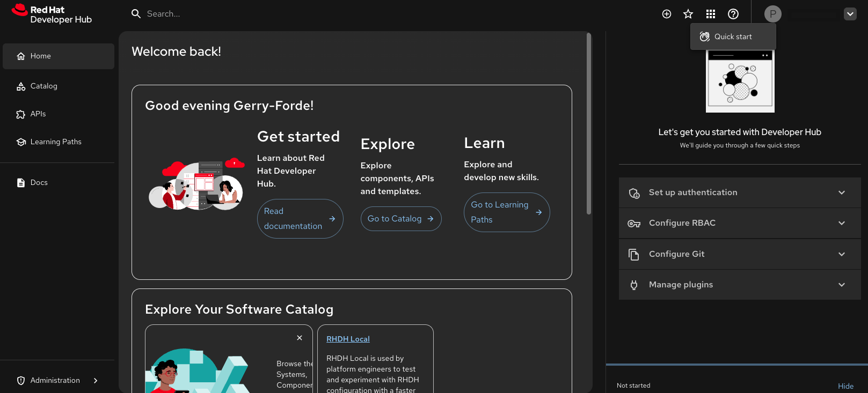Screen dimensions: 868x393
Task: Open the profile dropdown arrow
Action: click(x=850, y=14)
